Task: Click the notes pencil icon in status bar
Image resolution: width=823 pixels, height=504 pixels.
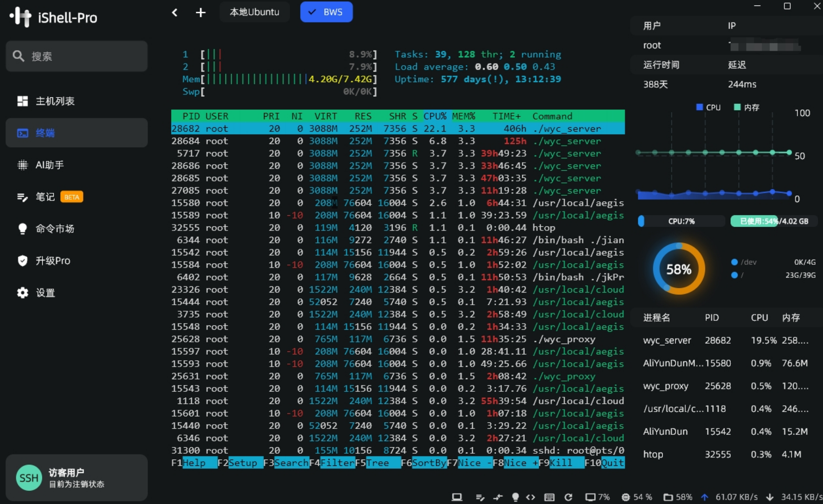Action: (480, 497)
